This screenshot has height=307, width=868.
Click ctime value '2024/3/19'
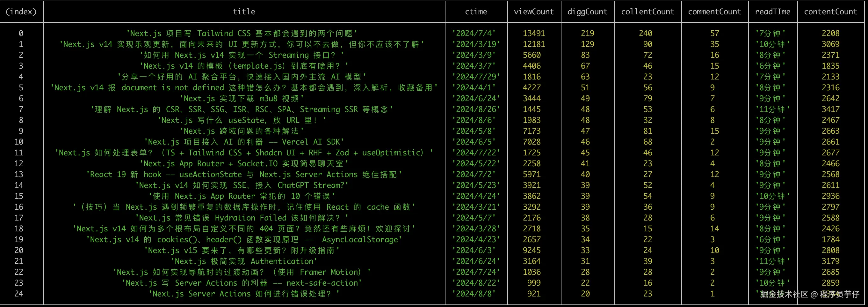(476, 44)
